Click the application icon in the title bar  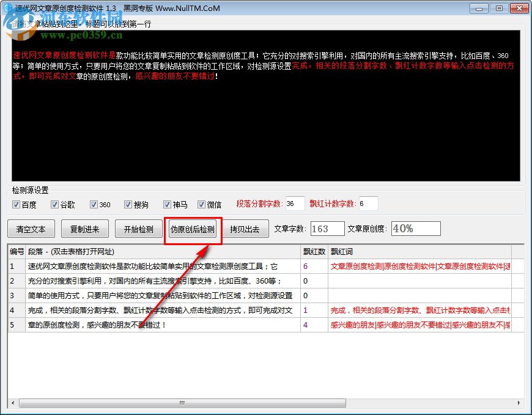[x=7, y=8]
